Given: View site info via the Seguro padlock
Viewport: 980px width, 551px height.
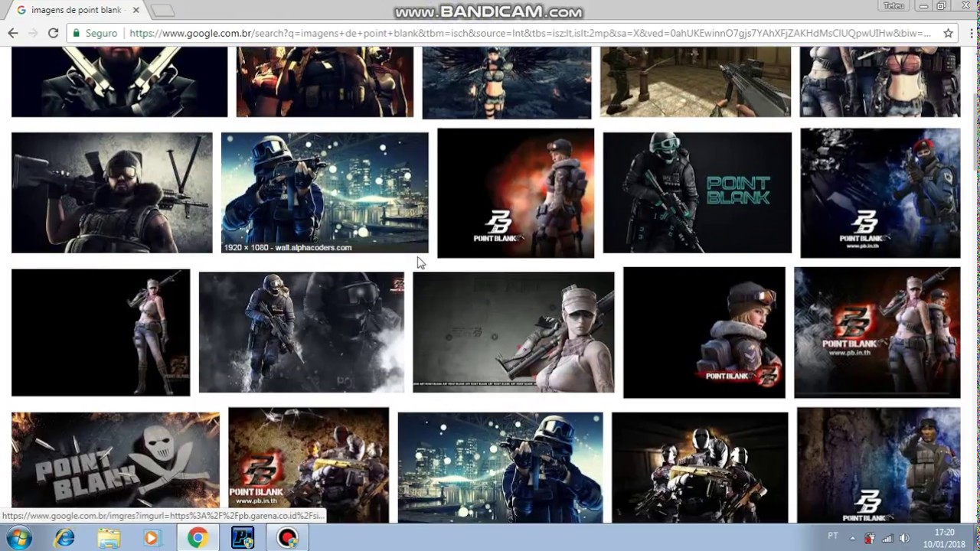Looking at the screenshot, I should click(95, 33).
